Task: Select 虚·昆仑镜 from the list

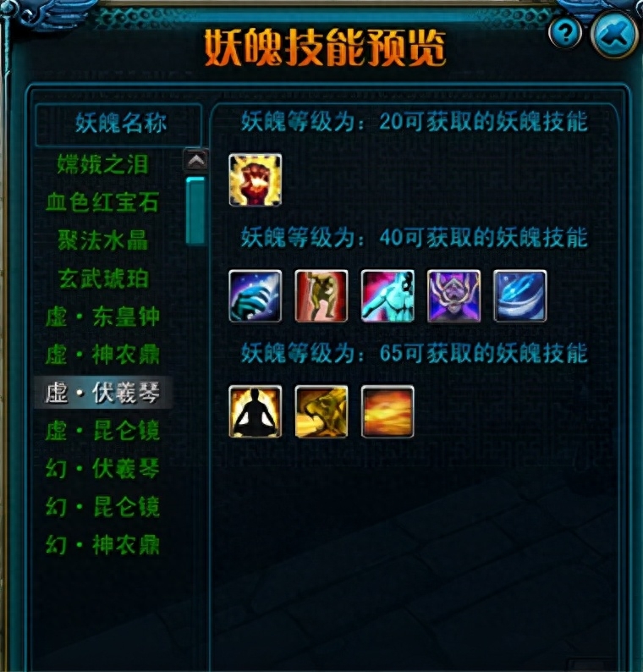Action: tap(102, 431)
